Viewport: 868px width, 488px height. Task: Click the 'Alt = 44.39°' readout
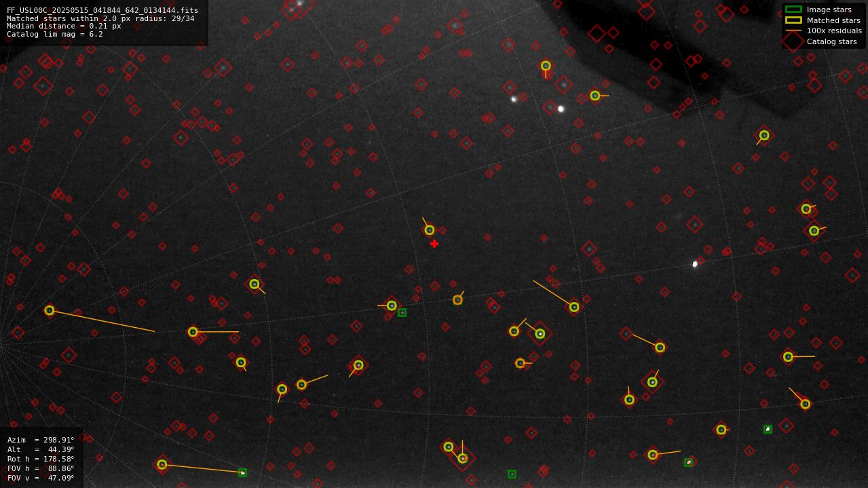(41, 449)
